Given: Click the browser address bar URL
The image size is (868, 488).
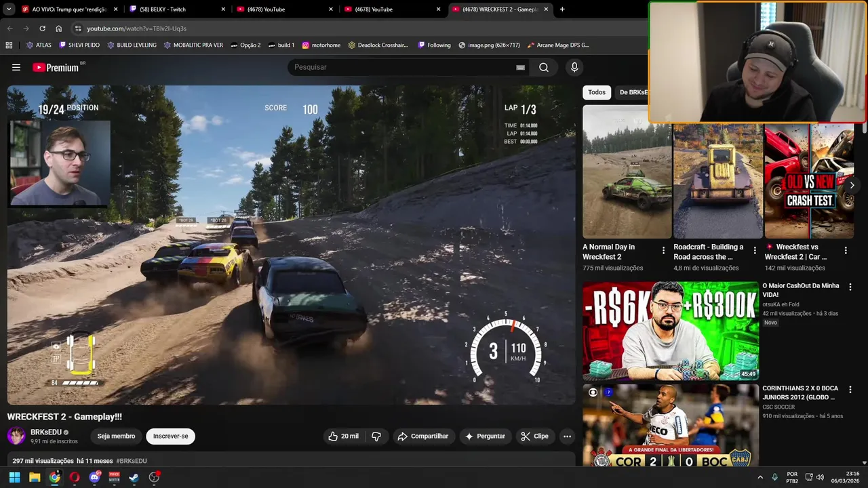Looking at the screenshot, I should click(x=136, y=28).
